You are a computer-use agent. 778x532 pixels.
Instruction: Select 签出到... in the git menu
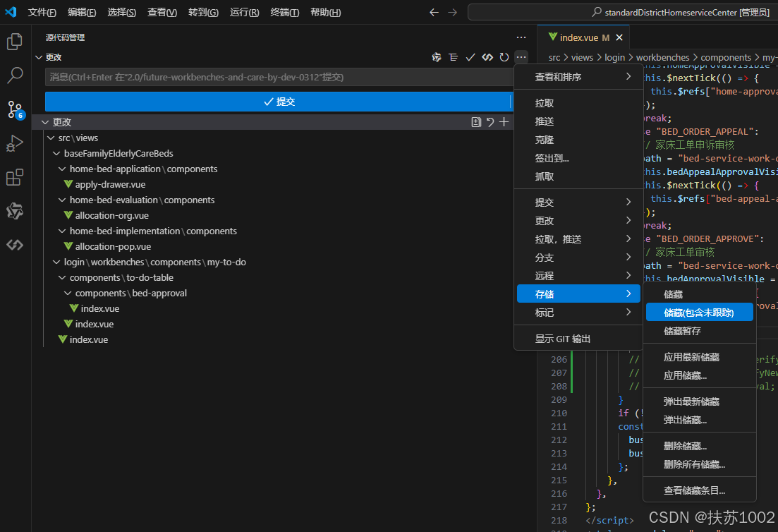[578, 158]
